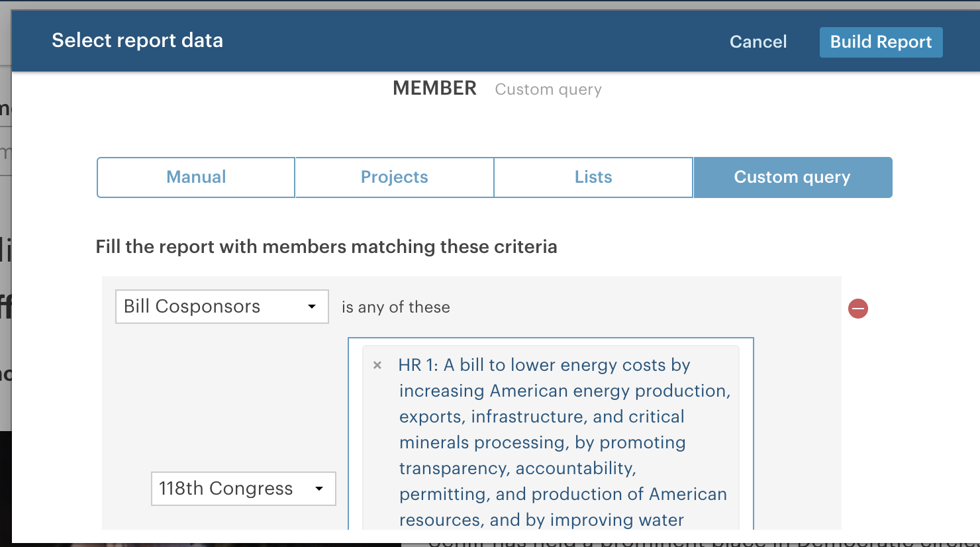Switch to the Lists tab
Image resolution: width=980 pixels, height=547 pixels.
click(593, 177)
